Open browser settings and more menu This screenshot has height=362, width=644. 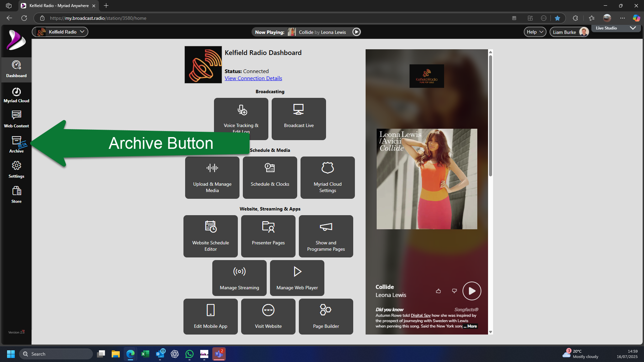623,18
